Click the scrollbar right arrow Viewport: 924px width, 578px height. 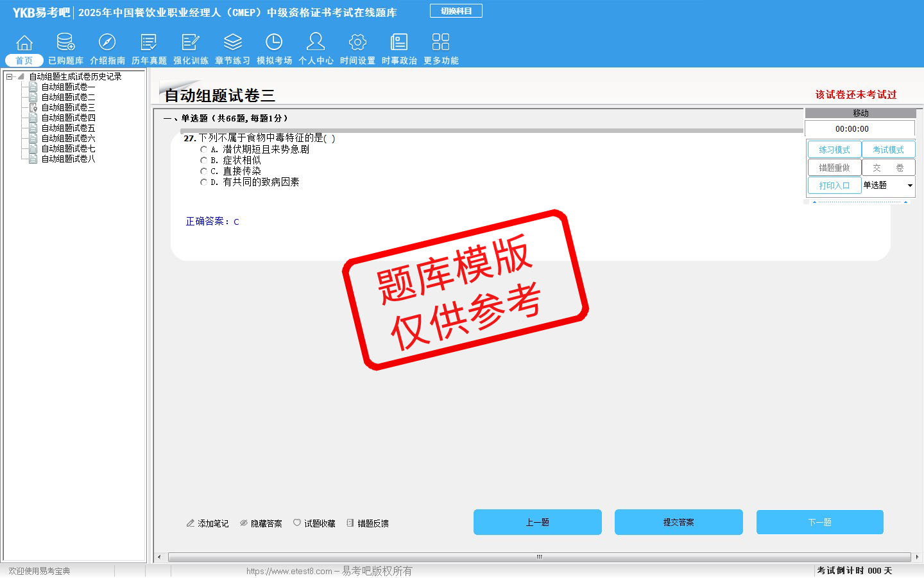click(917, 557)
